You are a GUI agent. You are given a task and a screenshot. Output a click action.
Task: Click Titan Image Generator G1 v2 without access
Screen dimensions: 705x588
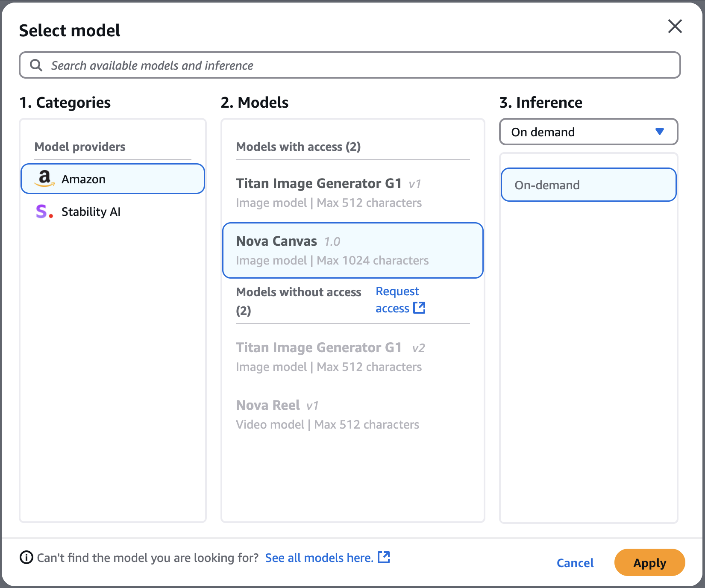(x=329, y=356)
